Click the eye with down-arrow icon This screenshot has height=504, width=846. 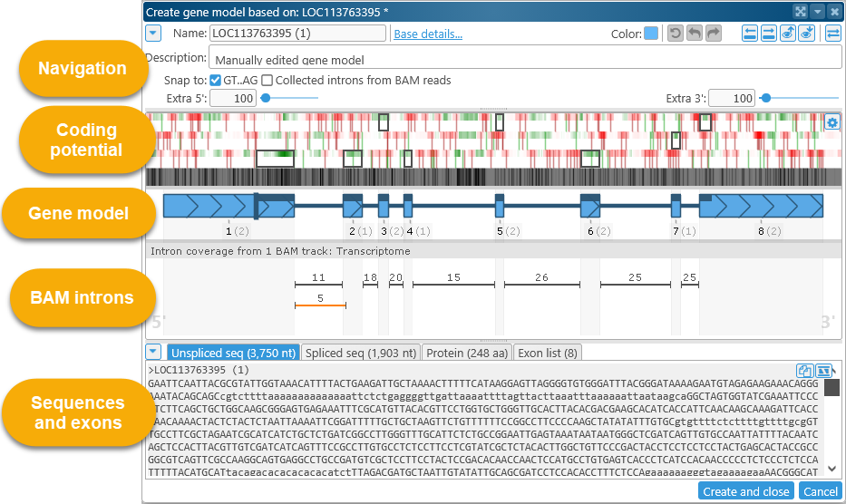tap(806, 34)
